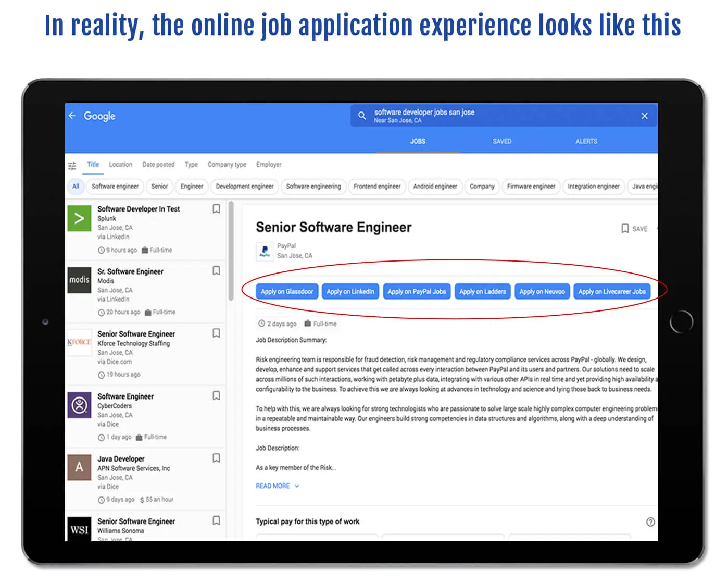728x584 pixels.
Task: Click the CyberCoders company logo
Action: tap(79, 405)
